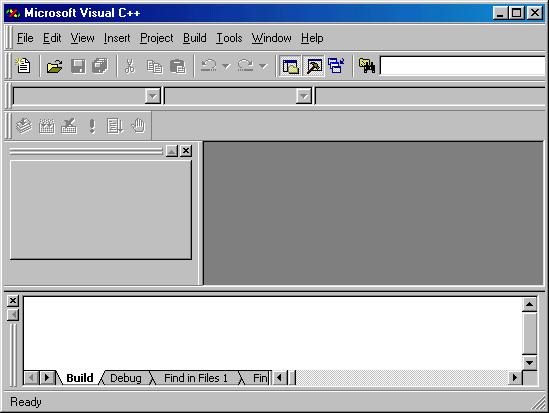Click into the Find text box
This screenshot has height=413, width=549.
pyautogui.click(x=463, y=66)
